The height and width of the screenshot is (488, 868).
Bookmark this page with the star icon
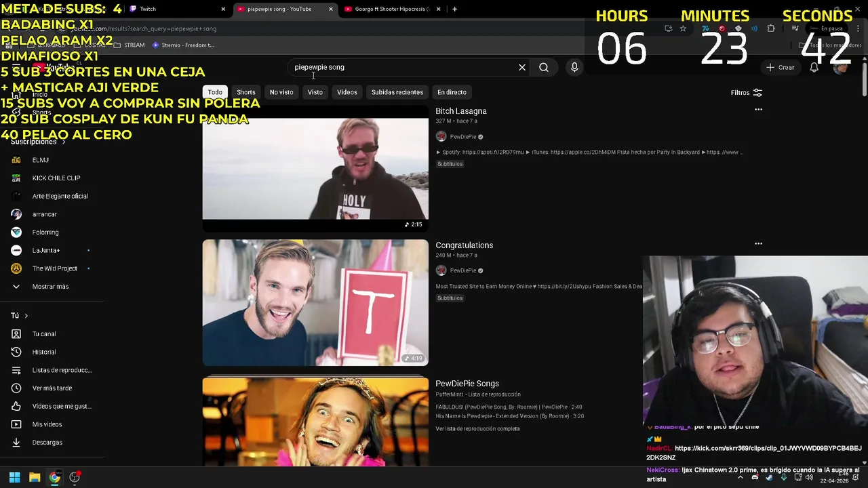[683, 28]
